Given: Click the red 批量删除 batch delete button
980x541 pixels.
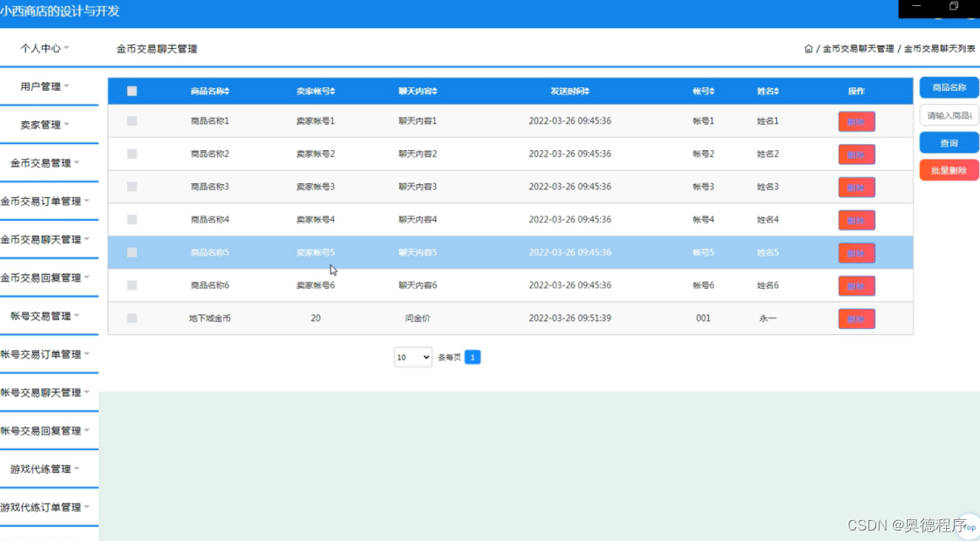Looking at the screenshot, I should pyautogui.click(x=948, y=169).
